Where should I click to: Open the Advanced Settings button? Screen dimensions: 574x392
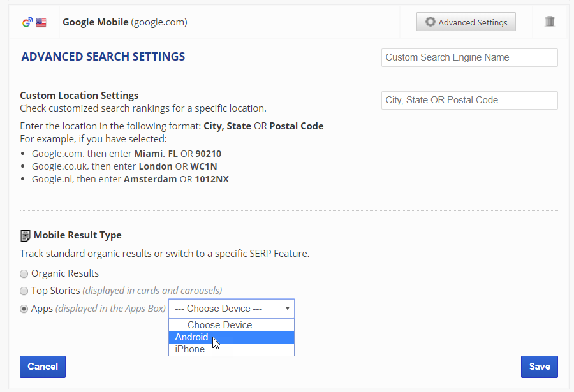click(466, 22)
